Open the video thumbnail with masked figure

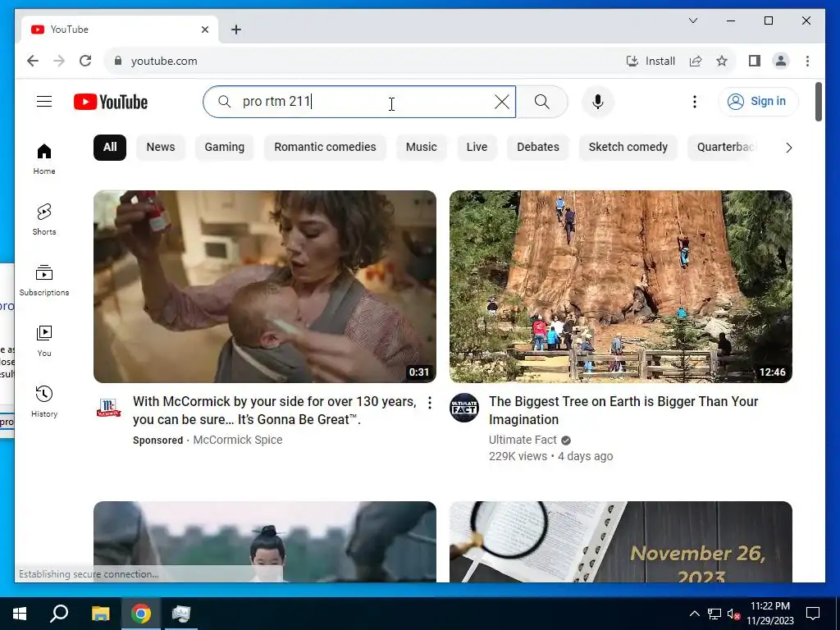click(x=265, y=541)
